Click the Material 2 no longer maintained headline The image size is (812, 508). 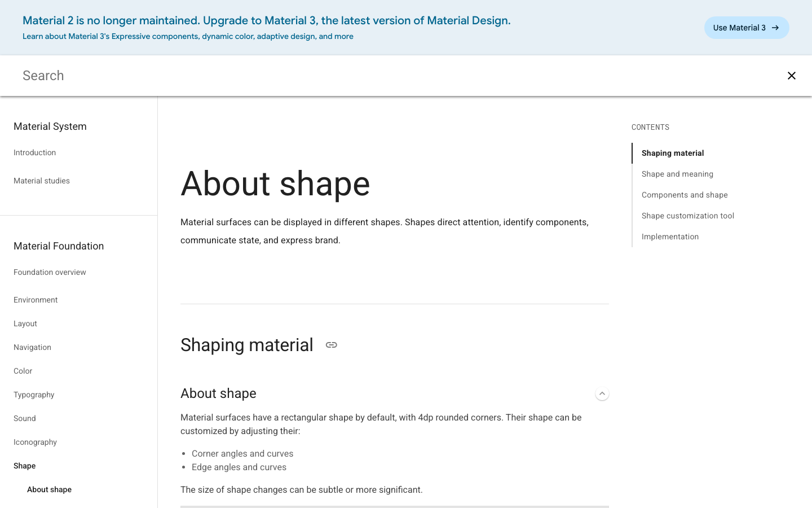click(267, 20)
